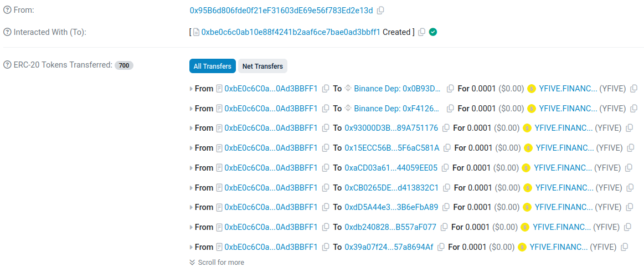Open sender address 0x95B6d806fde0f21eF link

(281, 11)
